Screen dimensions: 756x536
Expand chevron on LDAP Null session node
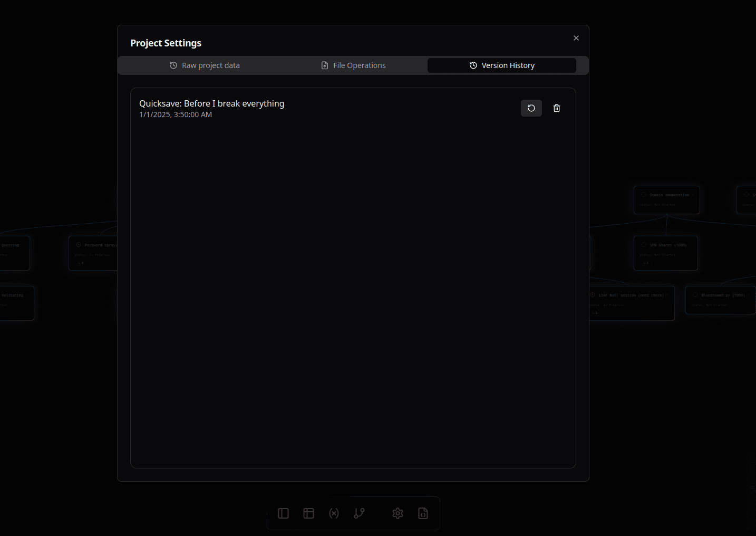(x=667, y=295)
